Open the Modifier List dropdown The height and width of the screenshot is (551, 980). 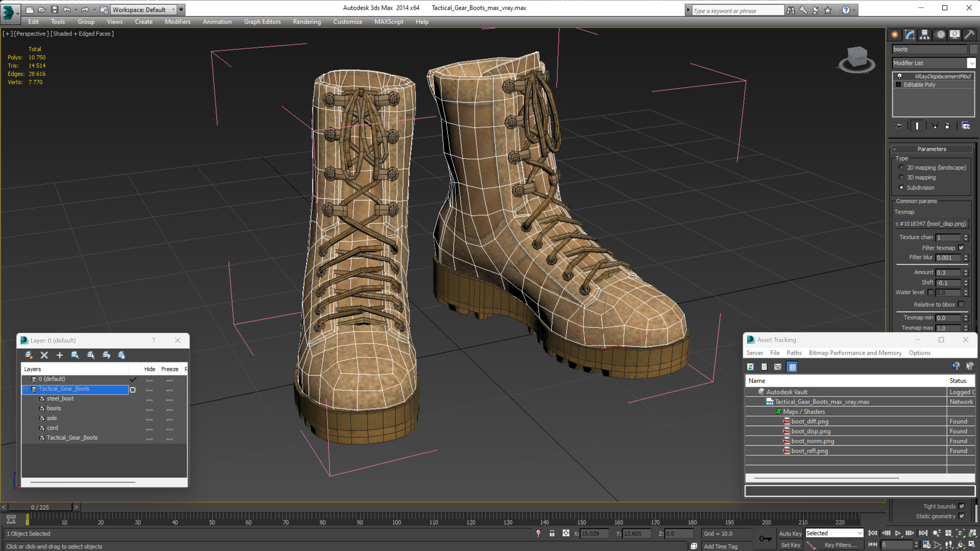[x=971, y=63]
